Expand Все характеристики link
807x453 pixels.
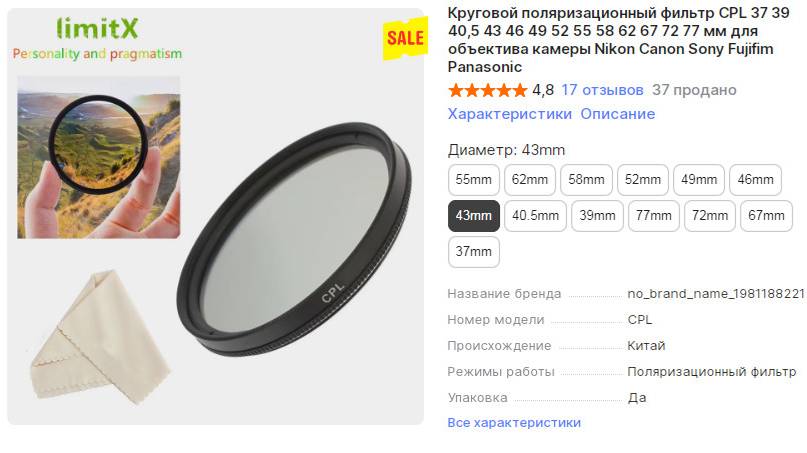point(514,423)
